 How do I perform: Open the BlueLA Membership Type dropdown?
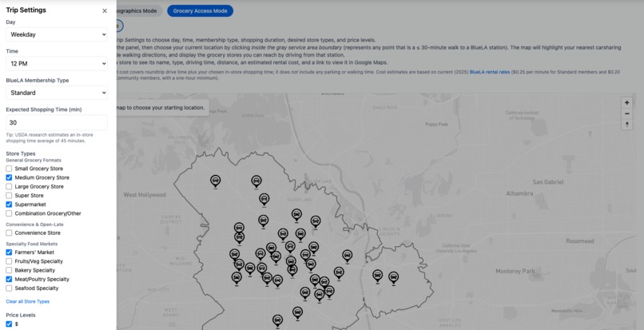tap(57, 93)
